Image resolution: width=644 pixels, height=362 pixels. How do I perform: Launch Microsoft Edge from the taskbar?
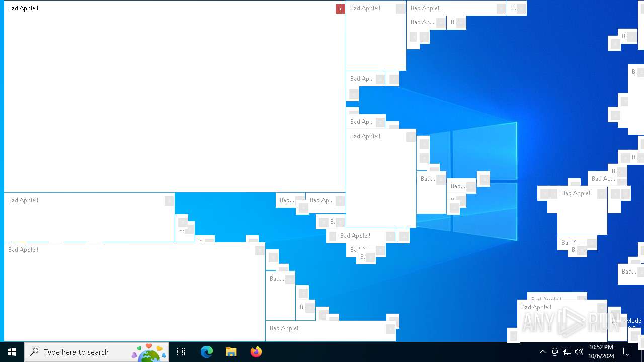207,352
